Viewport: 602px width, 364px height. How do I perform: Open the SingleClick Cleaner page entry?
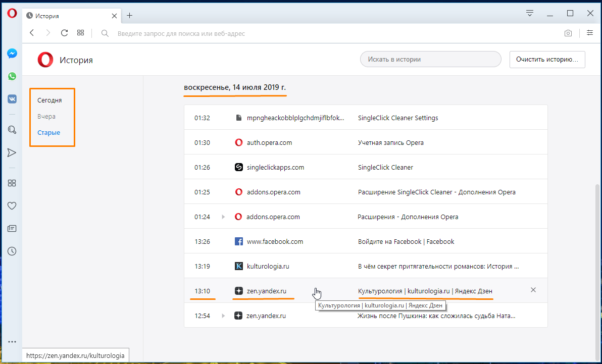coord(385,168)
